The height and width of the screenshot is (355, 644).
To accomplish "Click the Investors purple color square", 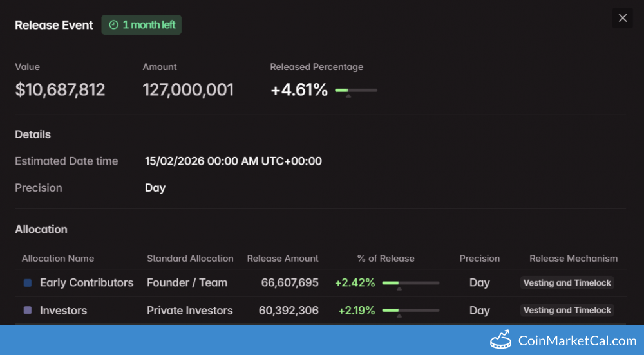I will (x=28, y=311).
